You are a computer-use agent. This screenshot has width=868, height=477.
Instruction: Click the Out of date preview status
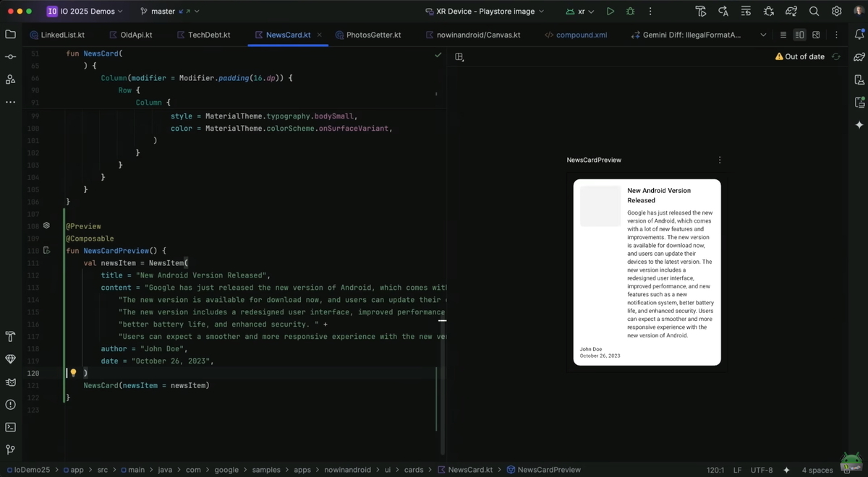[800, 56]
